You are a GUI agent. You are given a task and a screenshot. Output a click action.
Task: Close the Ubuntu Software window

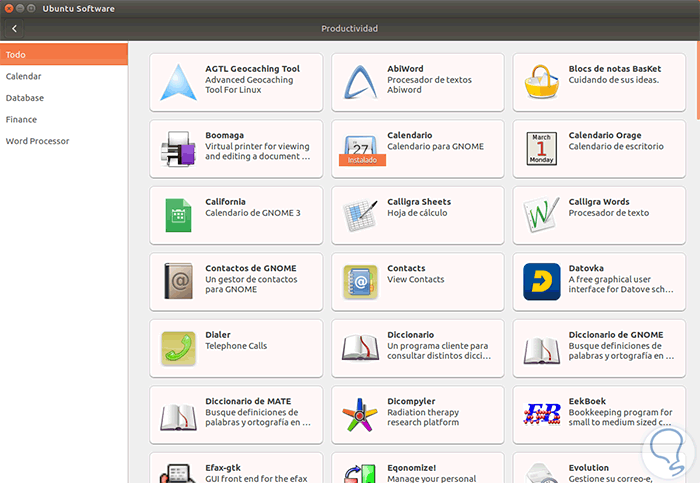click(9, 8)
